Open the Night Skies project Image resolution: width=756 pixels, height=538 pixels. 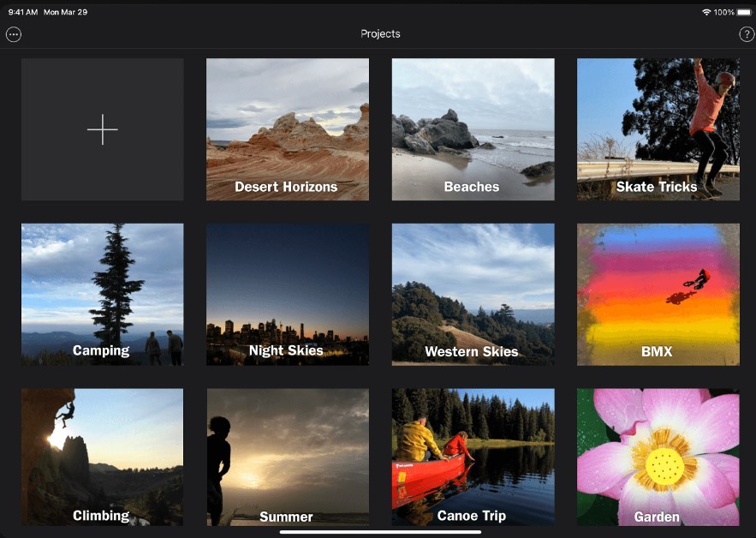288,295
